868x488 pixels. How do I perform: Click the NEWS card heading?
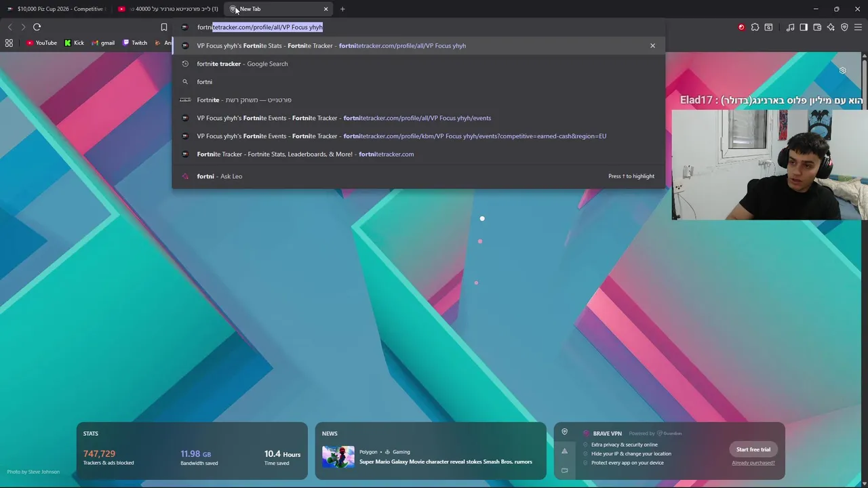[x=330, y=434]
